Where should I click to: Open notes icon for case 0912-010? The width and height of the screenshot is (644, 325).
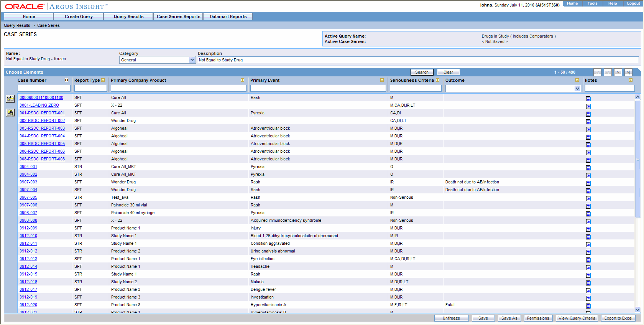tap(588, 237)
